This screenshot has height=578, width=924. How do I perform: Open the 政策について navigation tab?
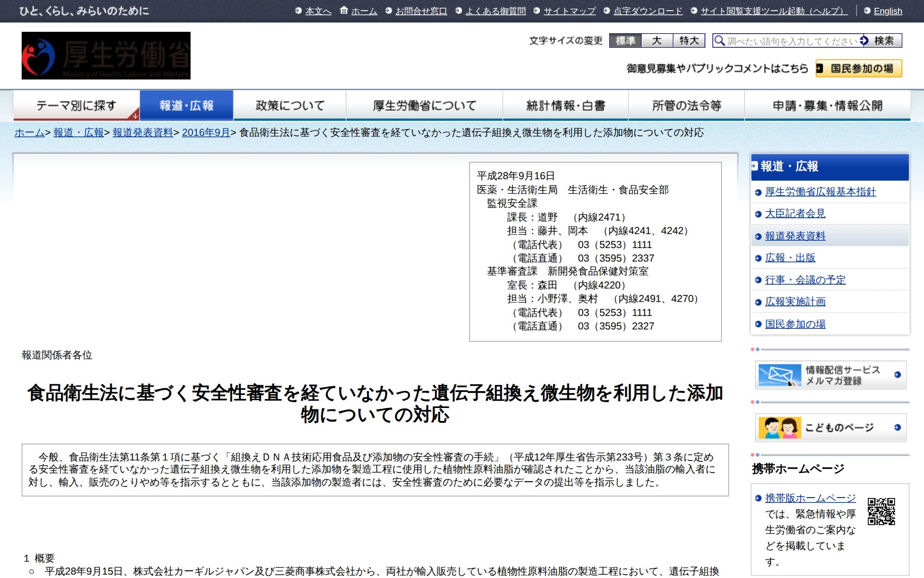pos(290,105)
